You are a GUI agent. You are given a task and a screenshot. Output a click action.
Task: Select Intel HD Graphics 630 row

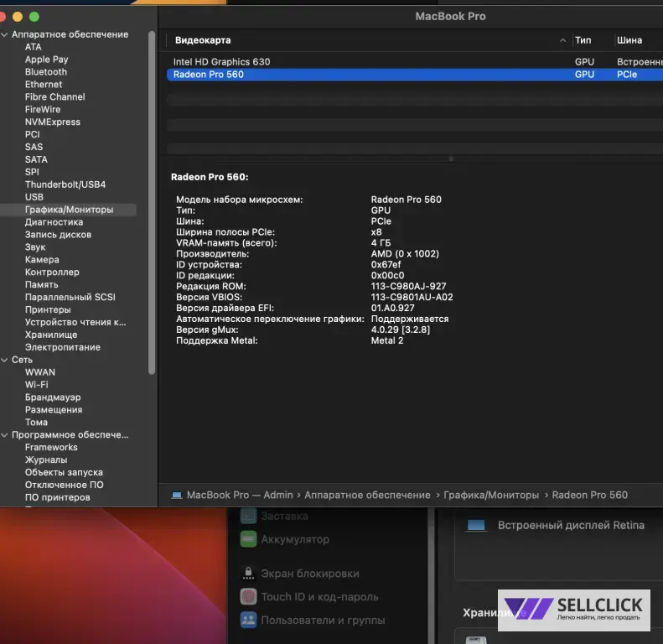tap(414, 62)
